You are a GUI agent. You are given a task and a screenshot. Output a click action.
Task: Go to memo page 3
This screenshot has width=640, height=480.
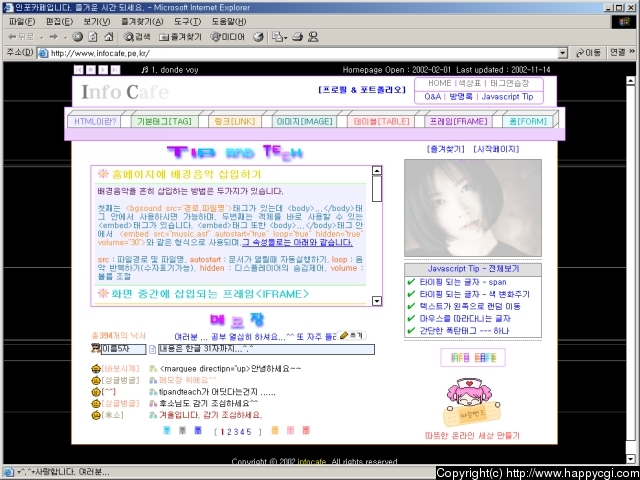pos(236,432)
